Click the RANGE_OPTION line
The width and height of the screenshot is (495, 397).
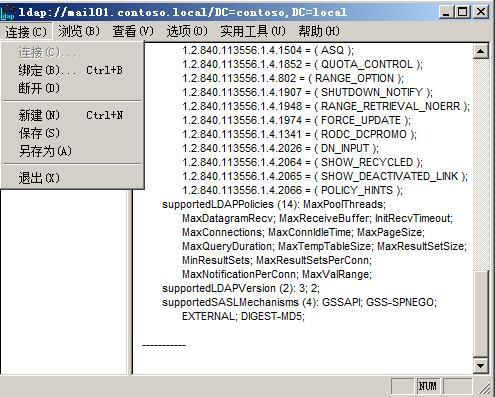[x=293, y=78]
